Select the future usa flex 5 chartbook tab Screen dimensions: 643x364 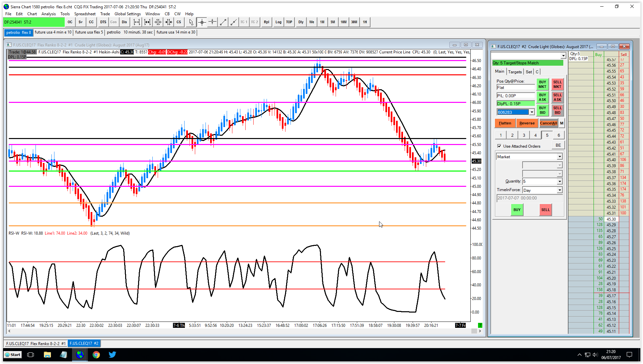coord(89,32)
